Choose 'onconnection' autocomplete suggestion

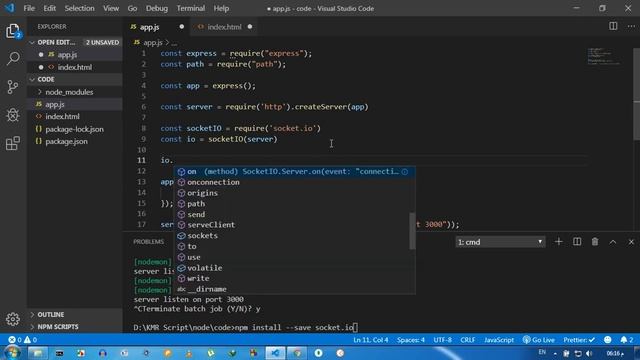pos(295,182)
